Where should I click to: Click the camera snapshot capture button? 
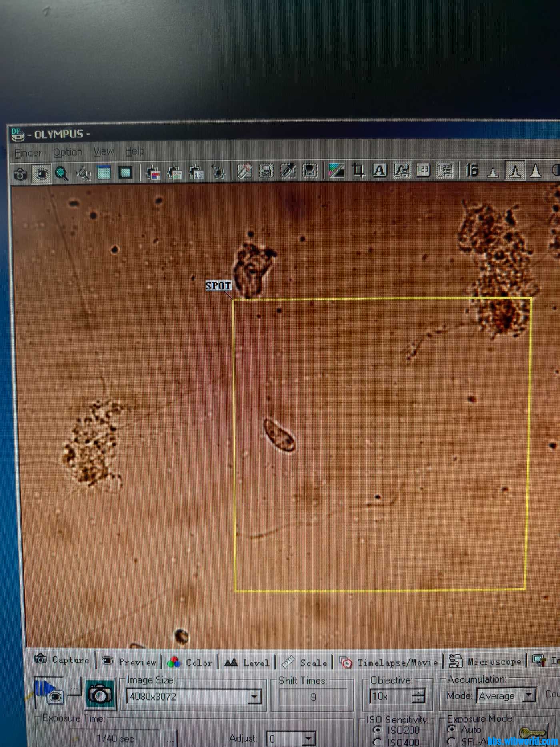(x=100, y=694)
